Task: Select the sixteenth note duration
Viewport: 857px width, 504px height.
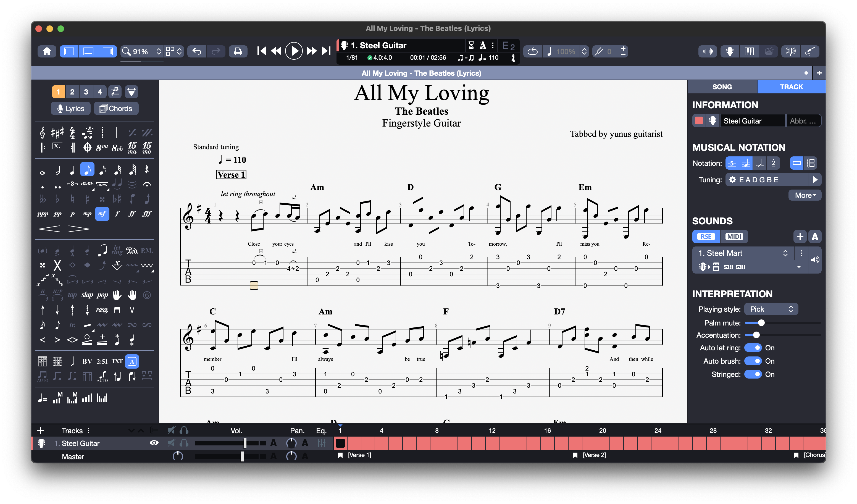Action: click(x=102, y=169)
